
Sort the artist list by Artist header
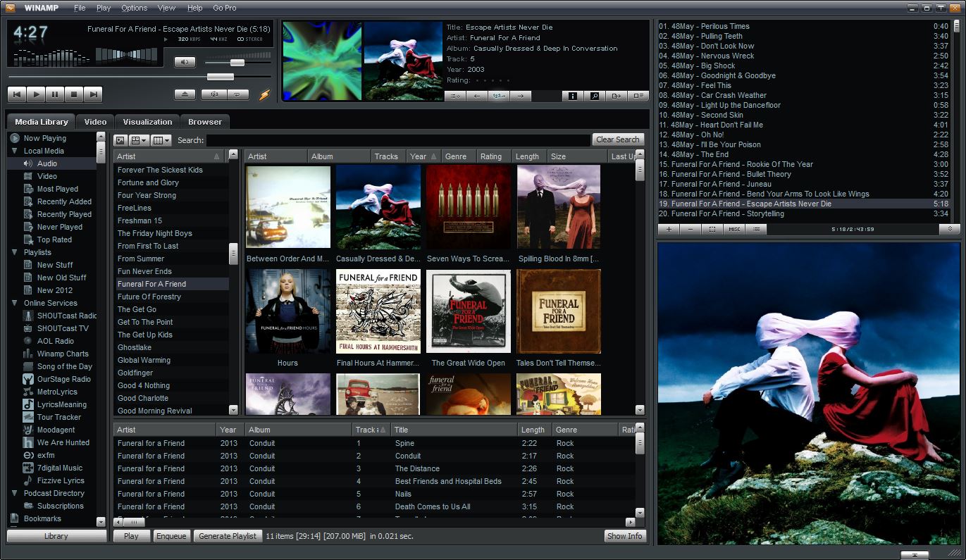[x=168, y=156]
